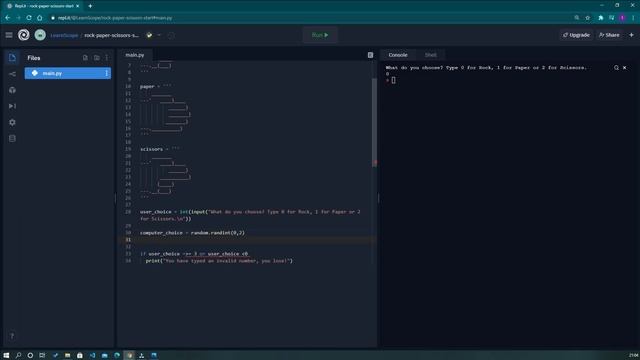This screenshot has width=640, height=360.
Task: Click the browser zoom magnifier icon
Action: (576, 18)
